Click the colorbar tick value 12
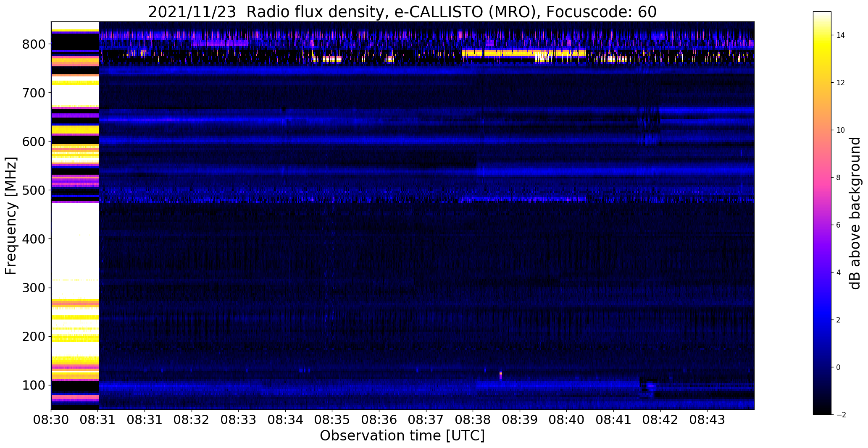Screen dimensions: 868x448 pyautogui.click(x=841, y=83)
